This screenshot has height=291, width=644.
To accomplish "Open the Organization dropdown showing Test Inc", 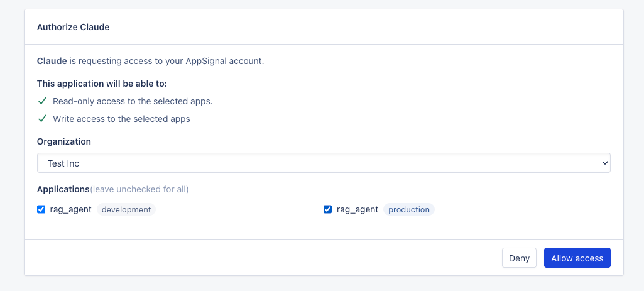I will pos(324,163).
